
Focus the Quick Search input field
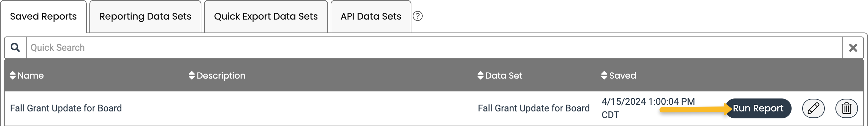434,48
